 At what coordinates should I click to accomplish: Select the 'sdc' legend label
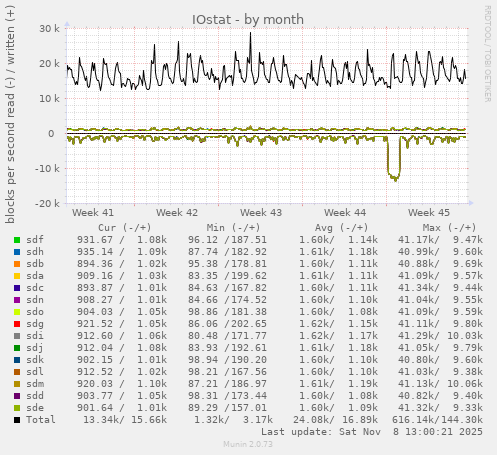click(x=35, y=288)
